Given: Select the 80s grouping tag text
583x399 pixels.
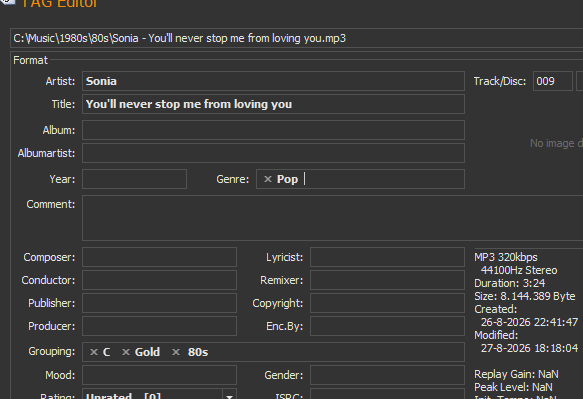Looking at the screenshot, I should [x=198, y=352].
